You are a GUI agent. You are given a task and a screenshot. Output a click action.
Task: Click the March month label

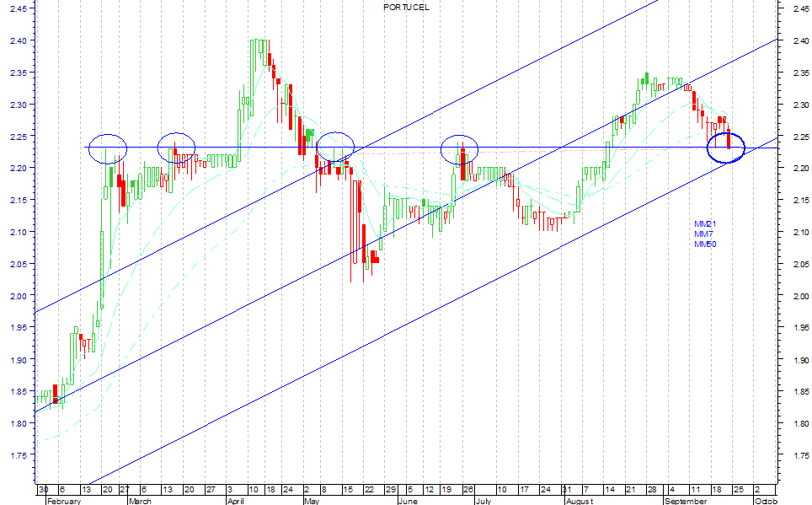tap(140, 501)
